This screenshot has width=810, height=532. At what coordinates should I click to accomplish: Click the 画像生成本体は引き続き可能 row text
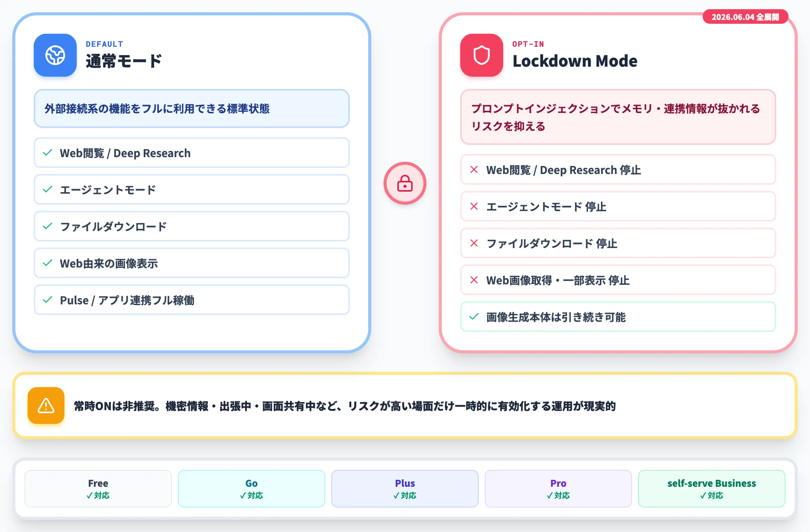click(556, 317)
